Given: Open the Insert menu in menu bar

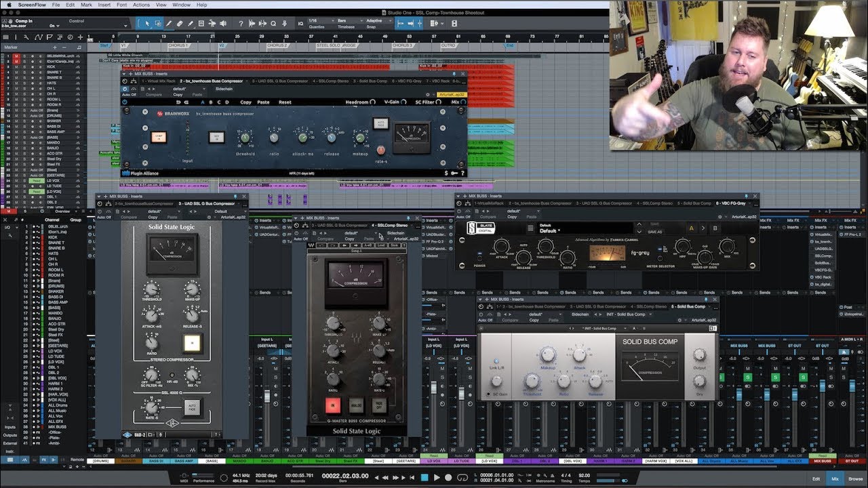Looking at the screenshot, I should point(104,5).
